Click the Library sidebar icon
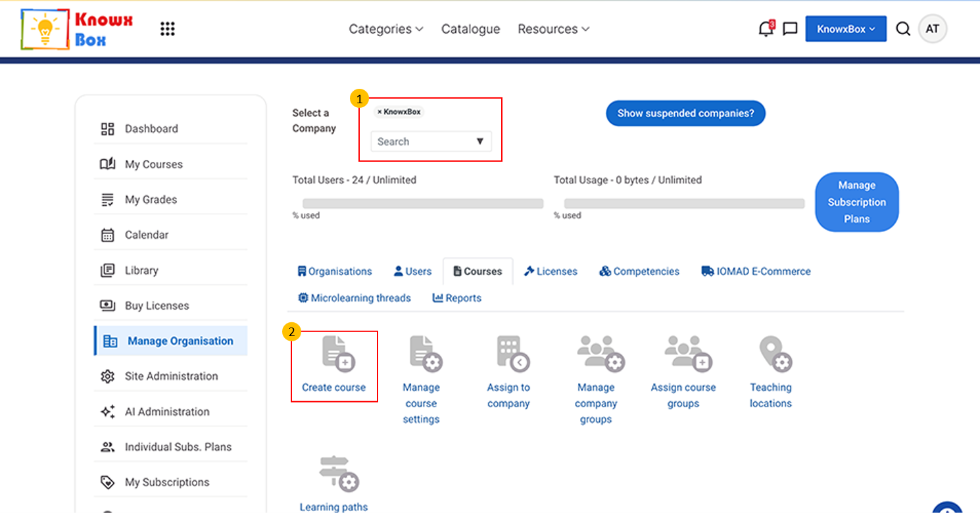Viewport: 980px width, 513px height. pyautogui.click(x=107, y=270)
